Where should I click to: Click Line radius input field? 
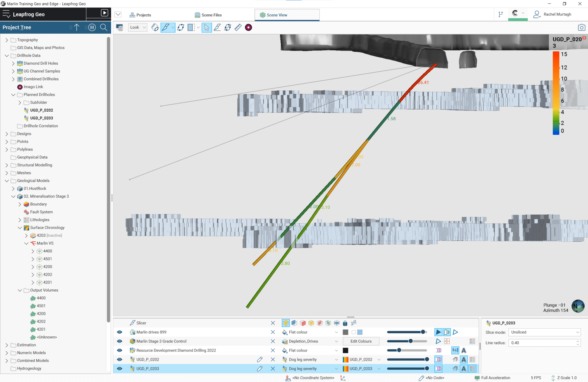(544, 343)
